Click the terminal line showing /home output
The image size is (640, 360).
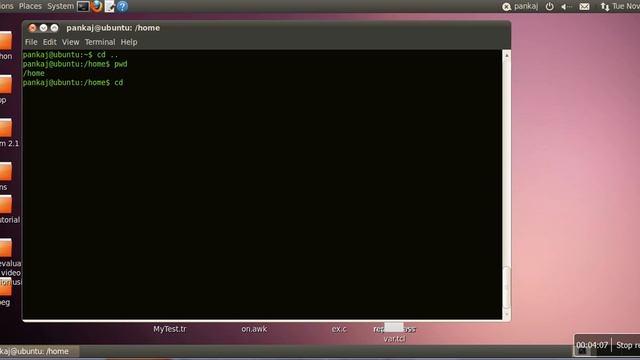coord(34,73)
